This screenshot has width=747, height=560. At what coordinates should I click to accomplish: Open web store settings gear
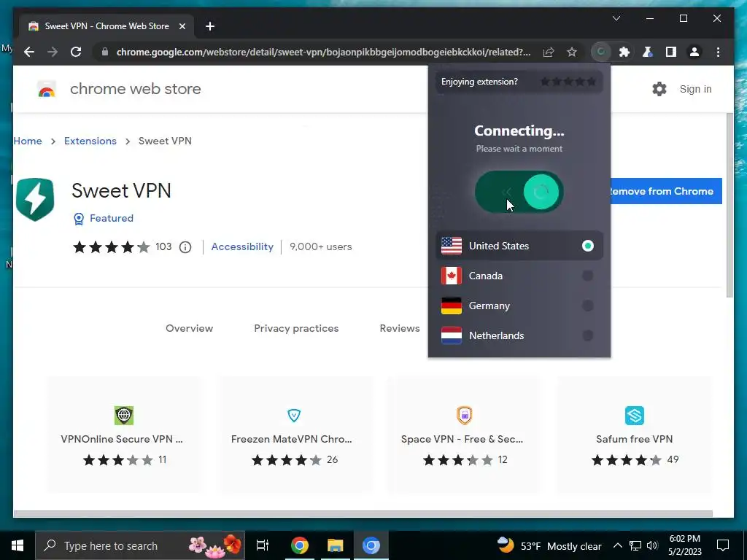pyautogui.click(x=659, y=89)
